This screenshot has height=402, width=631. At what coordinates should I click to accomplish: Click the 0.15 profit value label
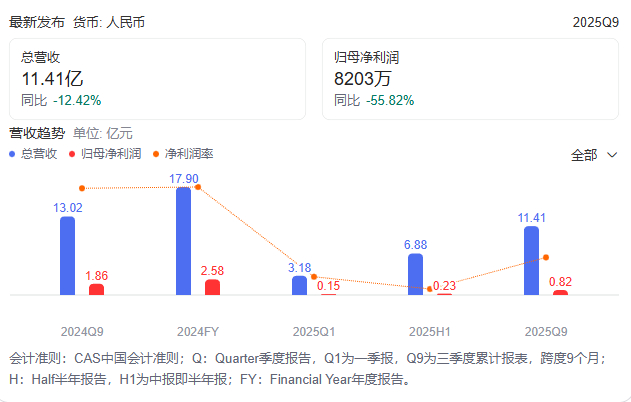[x=328, y=286]
